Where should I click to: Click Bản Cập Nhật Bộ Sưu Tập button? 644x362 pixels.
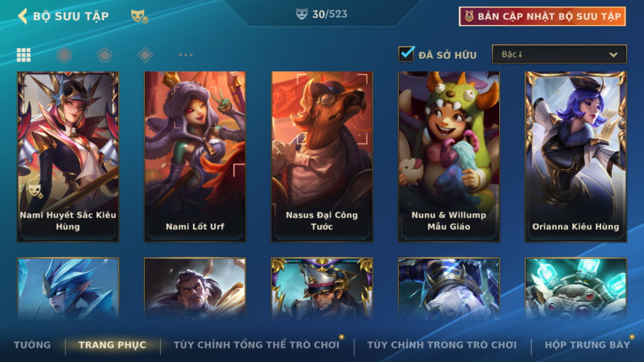coord(542,16)
